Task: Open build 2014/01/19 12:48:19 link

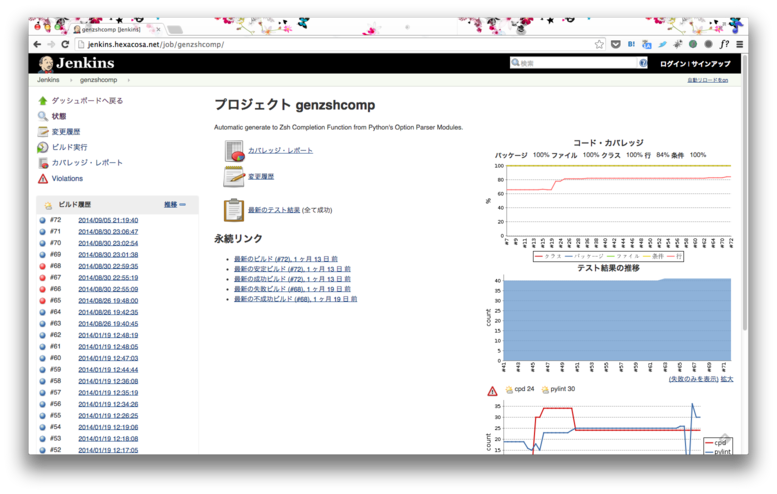Action: point(108,335)
